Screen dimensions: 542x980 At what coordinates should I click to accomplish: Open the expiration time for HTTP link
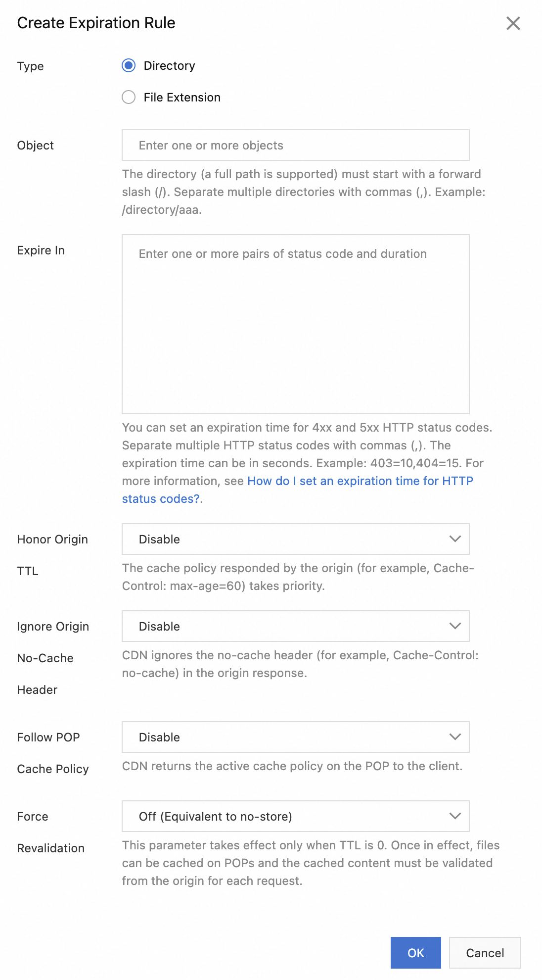360,481
